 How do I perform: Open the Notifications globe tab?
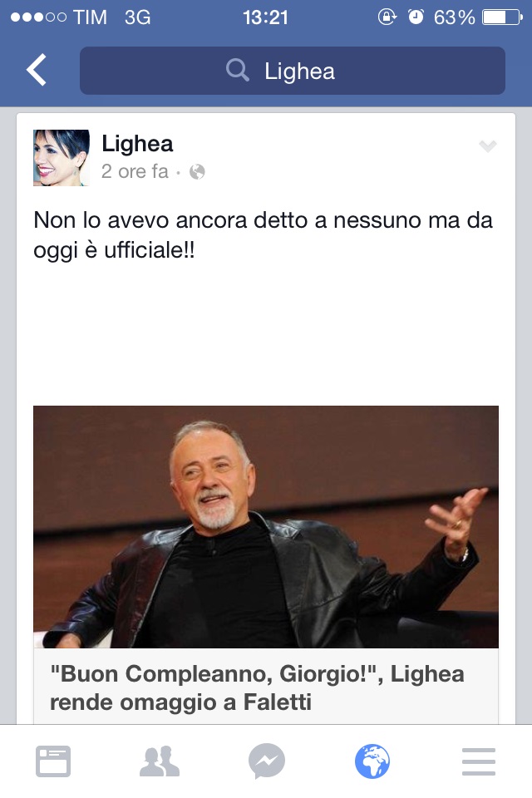pyautogui.click(x=372, y=761)
